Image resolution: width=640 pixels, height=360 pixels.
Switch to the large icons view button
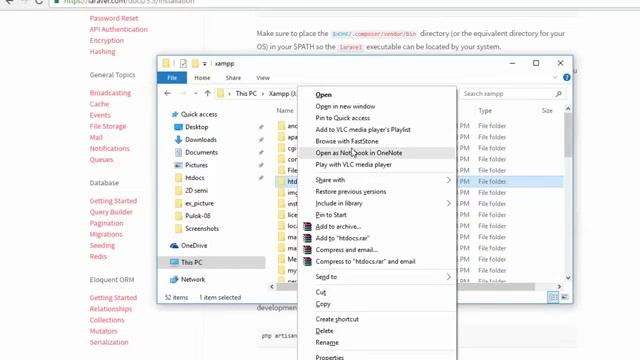click(564, 297)
